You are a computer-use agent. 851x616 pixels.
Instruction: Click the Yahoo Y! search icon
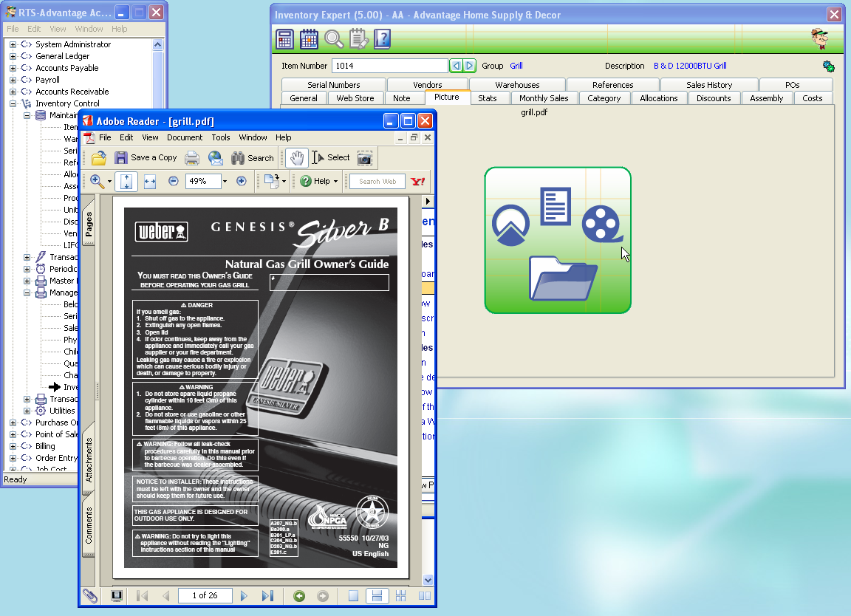coord(418,181)
